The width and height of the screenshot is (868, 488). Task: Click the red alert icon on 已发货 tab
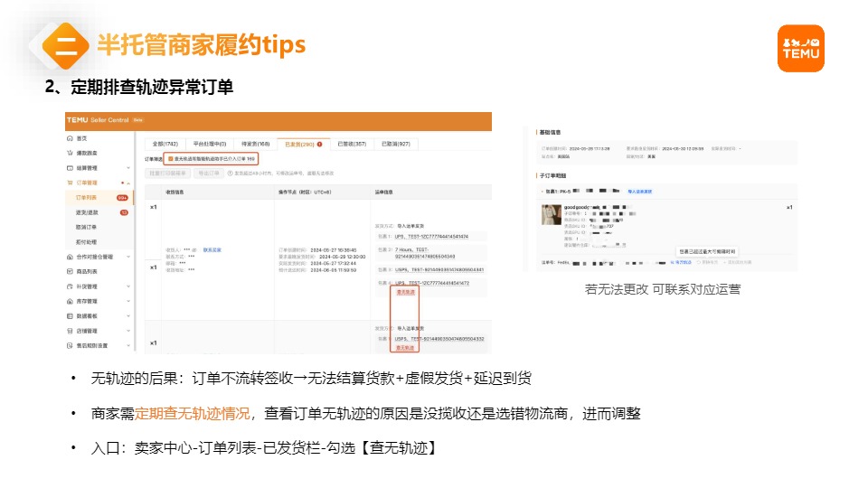coord(319,144)
